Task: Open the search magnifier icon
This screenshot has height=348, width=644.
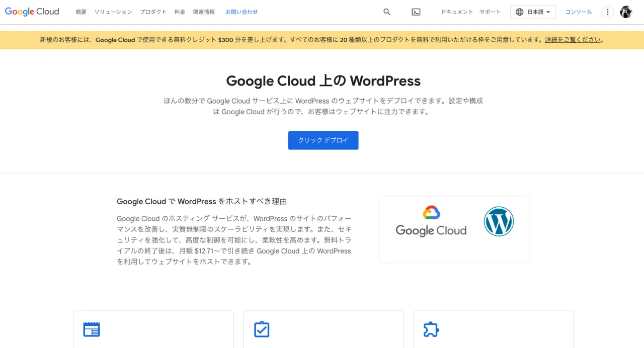Action: coord(387,12)
